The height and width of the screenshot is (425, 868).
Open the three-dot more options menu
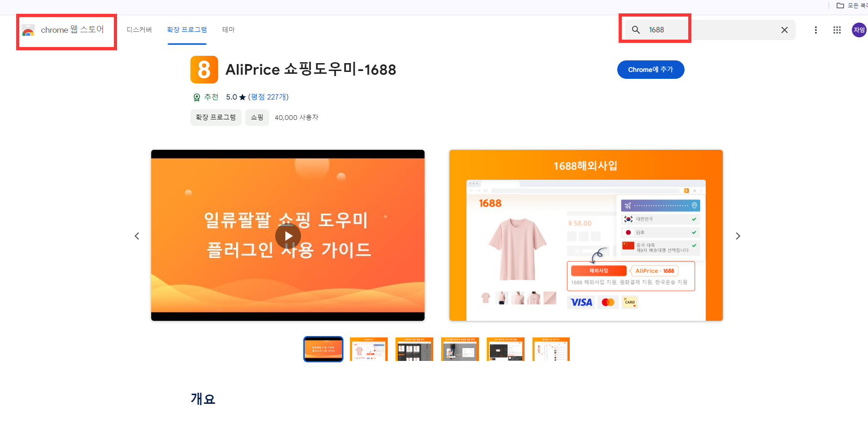tap(815, 30)
